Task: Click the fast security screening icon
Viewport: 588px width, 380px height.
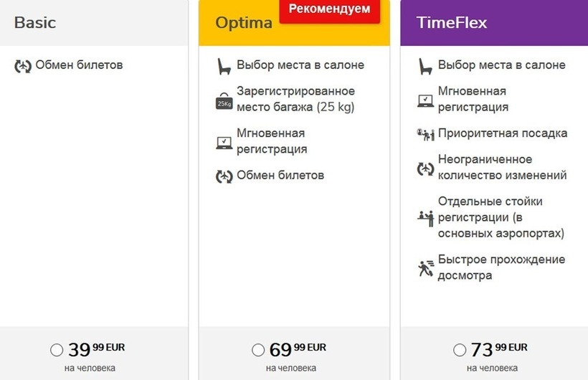Action: click(426, 269)
